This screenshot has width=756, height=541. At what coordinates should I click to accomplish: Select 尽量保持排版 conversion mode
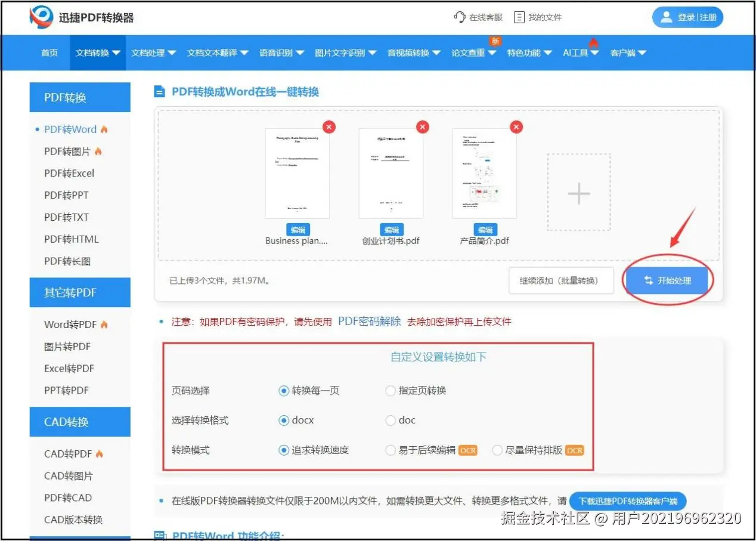(497, 450)
